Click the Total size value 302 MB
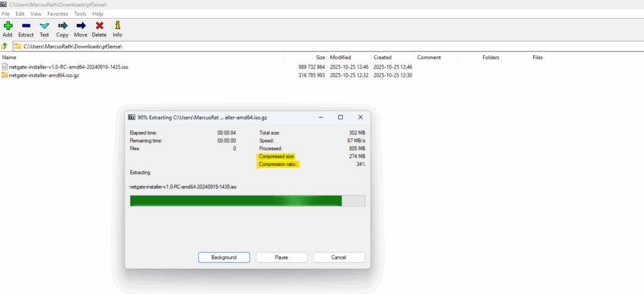The height and width of the screenshot is (294, 644). click(x=357, y=133)
